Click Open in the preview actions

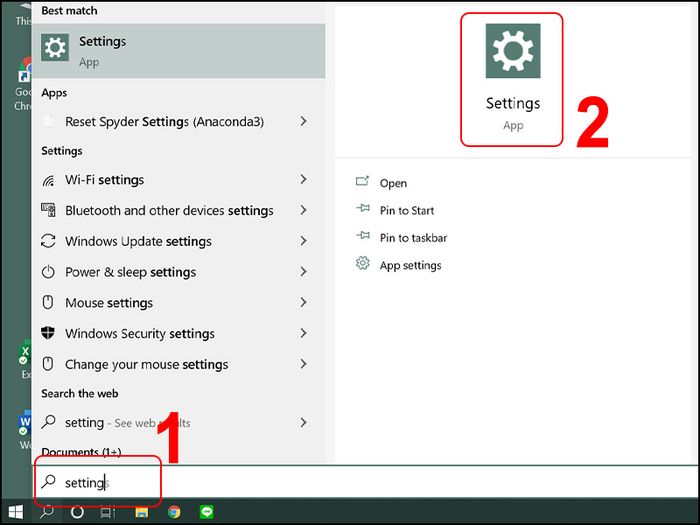click(393, 183)
